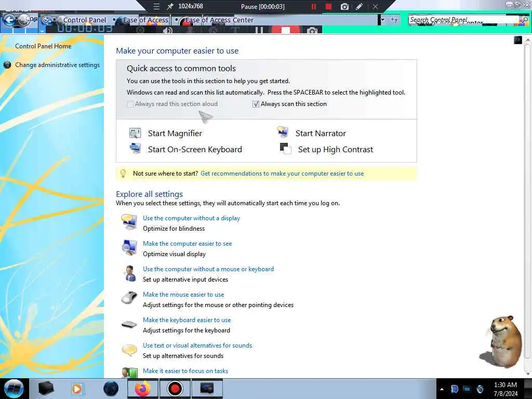Click 'Ease of Access Center' in the breadcrumb
Image resolution: width=532 pixels, height=399 pixels.
coord(220,20)
